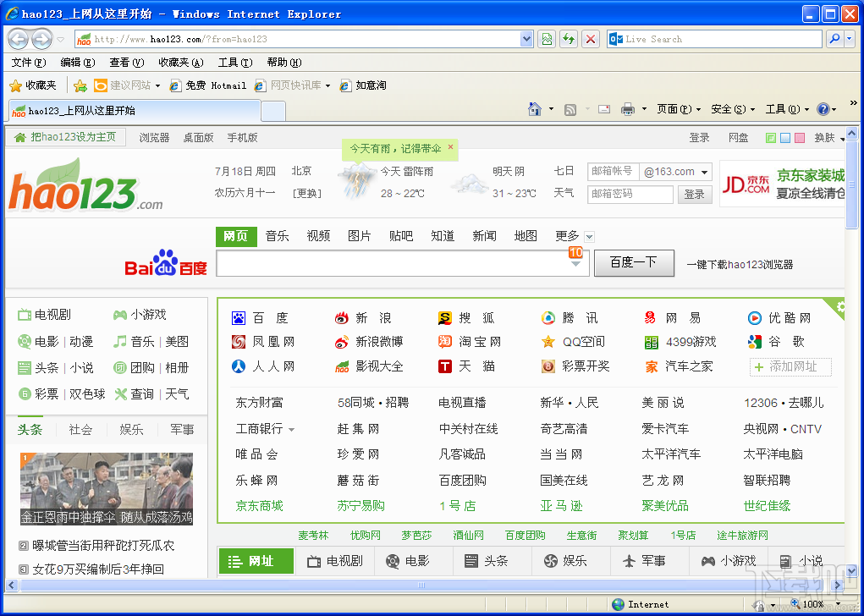Switch to 电视剧 bottom navigation tab
This screenshot has height=616, width=864.
[x=335, y=561]
